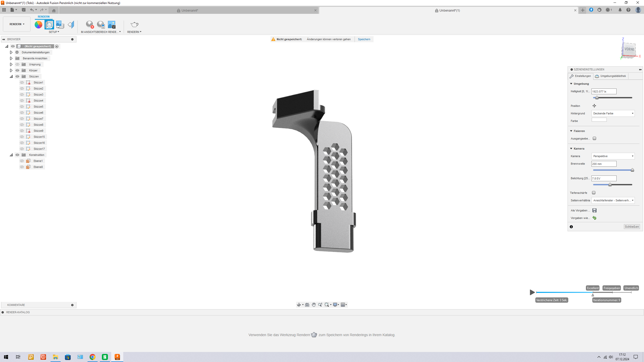Click Speichern in the unsaved changes bar
This screenshot has width=644, height=362.
[x=364, y=39]
